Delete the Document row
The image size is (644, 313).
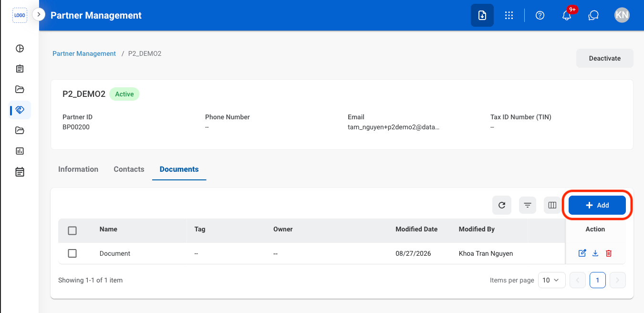pos(609,253)
